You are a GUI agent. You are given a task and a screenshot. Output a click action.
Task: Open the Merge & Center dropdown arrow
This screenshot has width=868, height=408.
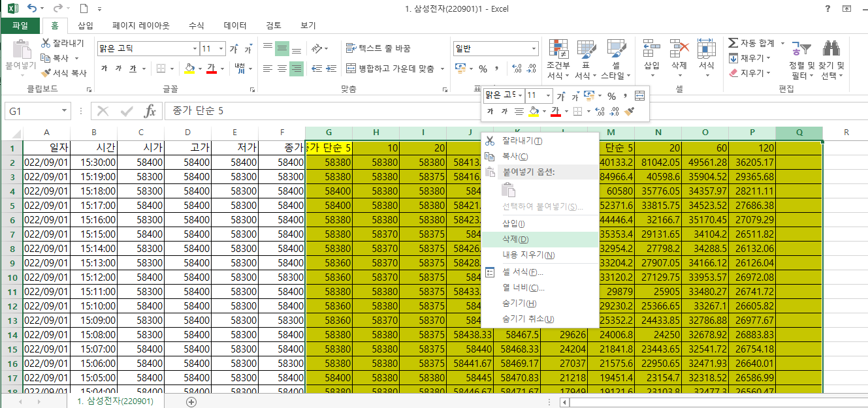(442, 68)
